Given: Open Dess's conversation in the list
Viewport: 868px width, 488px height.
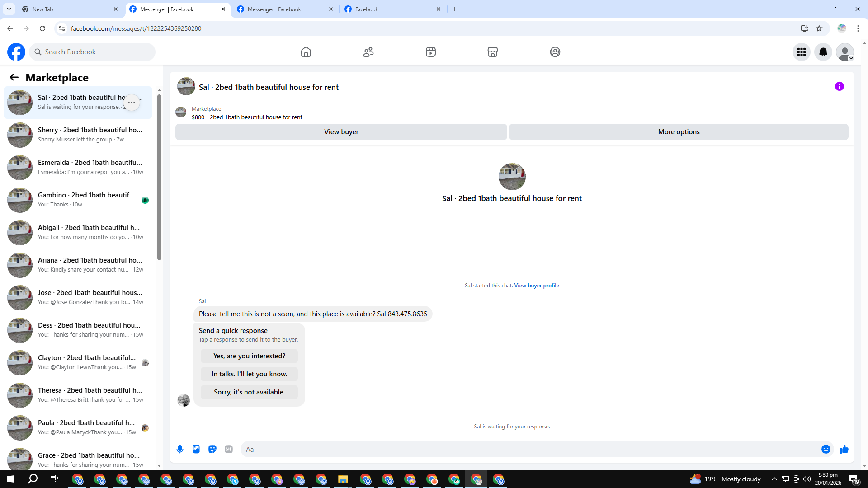Looking at the screenshot, I should [x=78, y=330].
